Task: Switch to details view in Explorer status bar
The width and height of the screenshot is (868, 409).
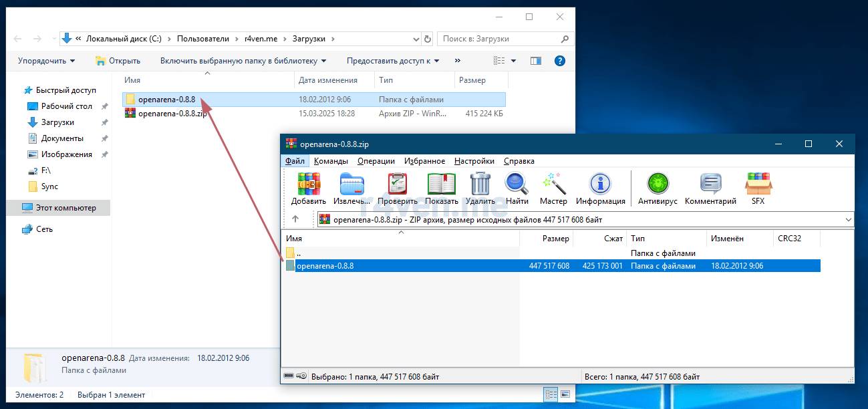Action: pos(551,394)
